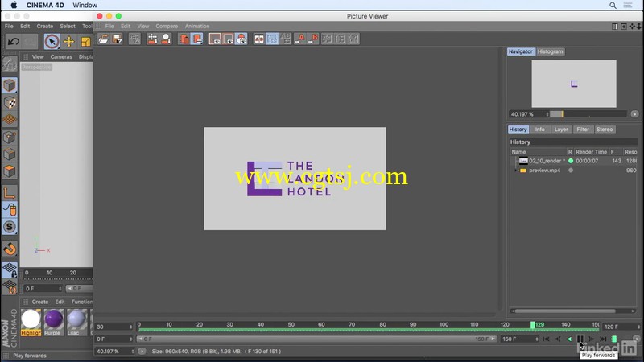644x362 pixels.
Task: Open the Picture Viewer View menu
Action: click(x=143, y=26)
